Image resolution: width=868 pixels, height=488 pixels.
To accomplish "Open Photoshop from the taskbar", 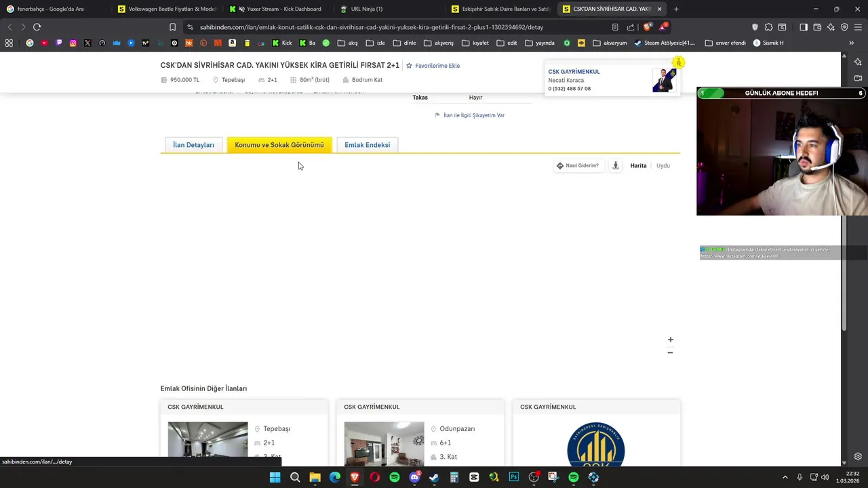I will tap(514, 477).
